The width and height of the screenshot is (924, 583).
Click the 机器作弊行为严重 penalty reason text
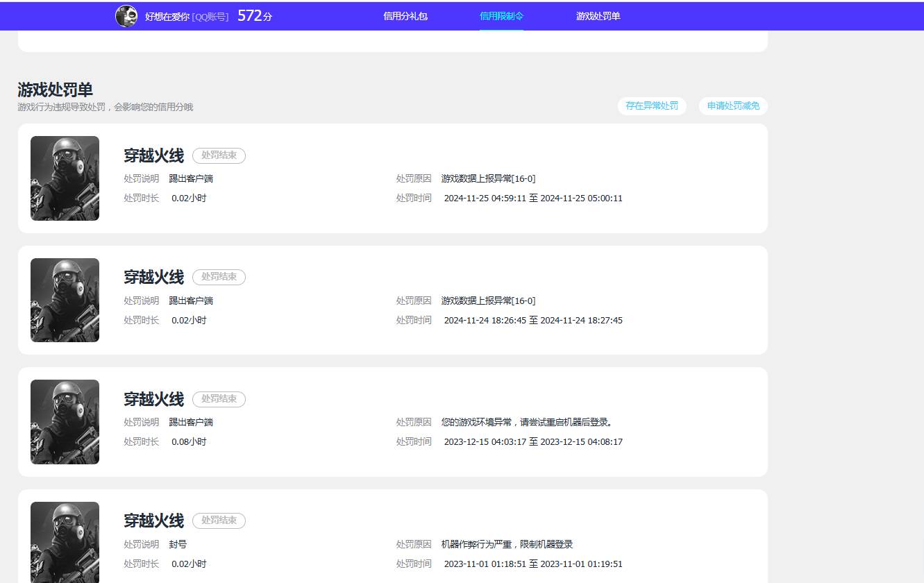point(507,543)
